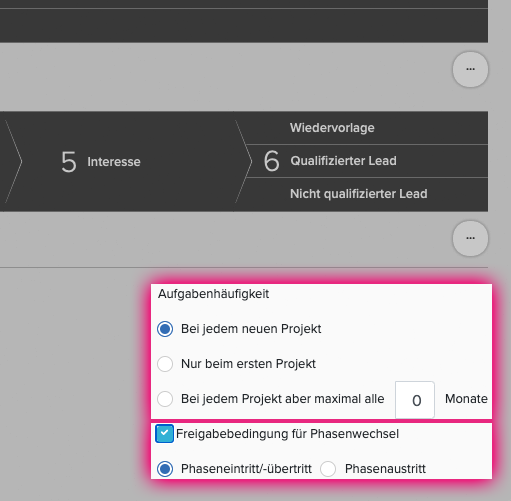The image size is (511, 501).
Task: Click the Freigabebedingung für Phasenwechsel label text
Action: (x=287, y=434)
